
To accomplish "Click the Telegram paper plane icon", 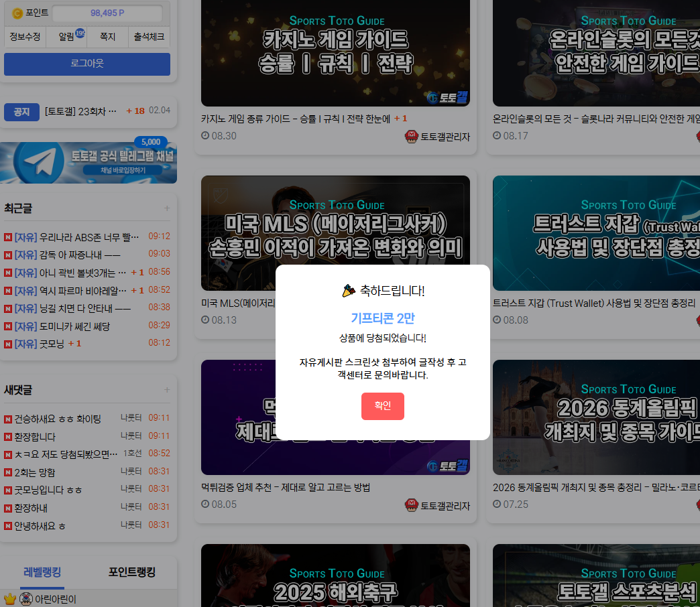I will [x=40, y=162].
